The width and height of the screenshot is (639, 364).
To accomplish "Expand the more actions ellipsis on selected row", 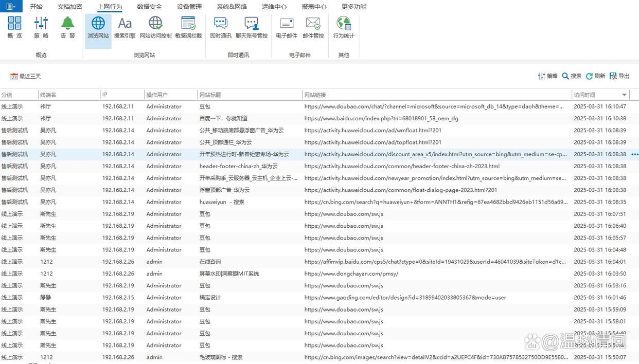I will pos(634,154).
